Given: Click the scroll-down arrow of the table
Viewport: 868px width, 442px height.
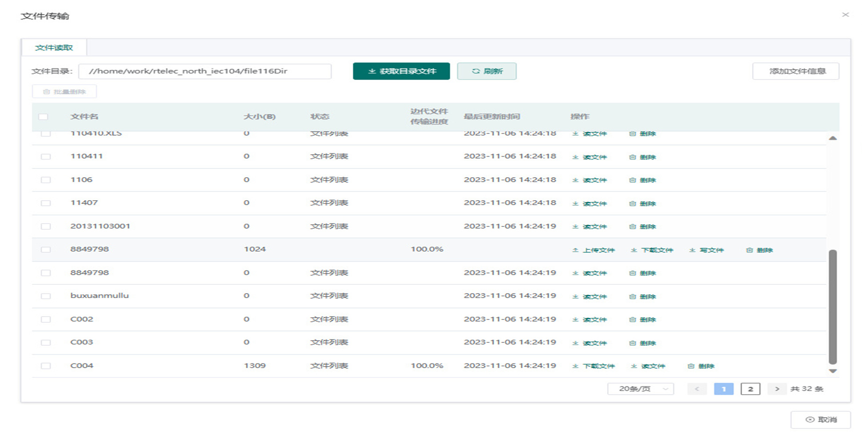Looking at the screenshot, I should click(x=832, y=371).
